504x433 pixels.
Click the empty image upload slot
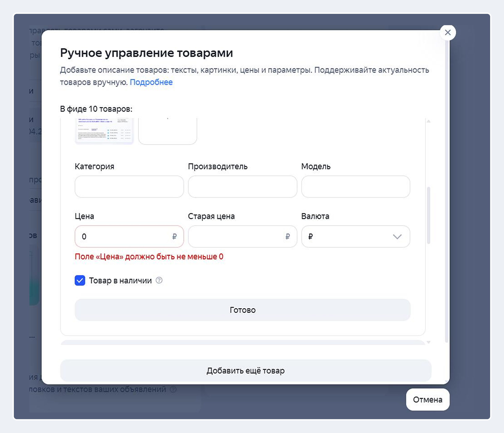(168, 131)
